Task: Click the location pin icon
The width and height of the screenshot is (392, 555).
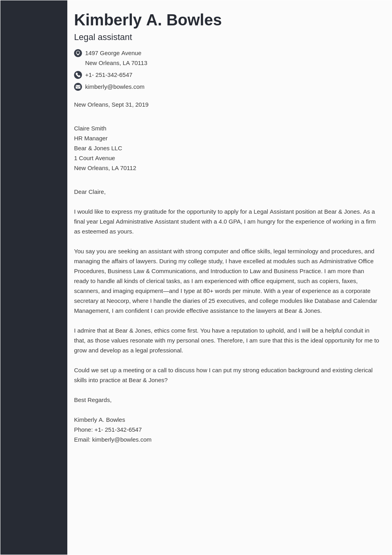Action: point(78,53)
